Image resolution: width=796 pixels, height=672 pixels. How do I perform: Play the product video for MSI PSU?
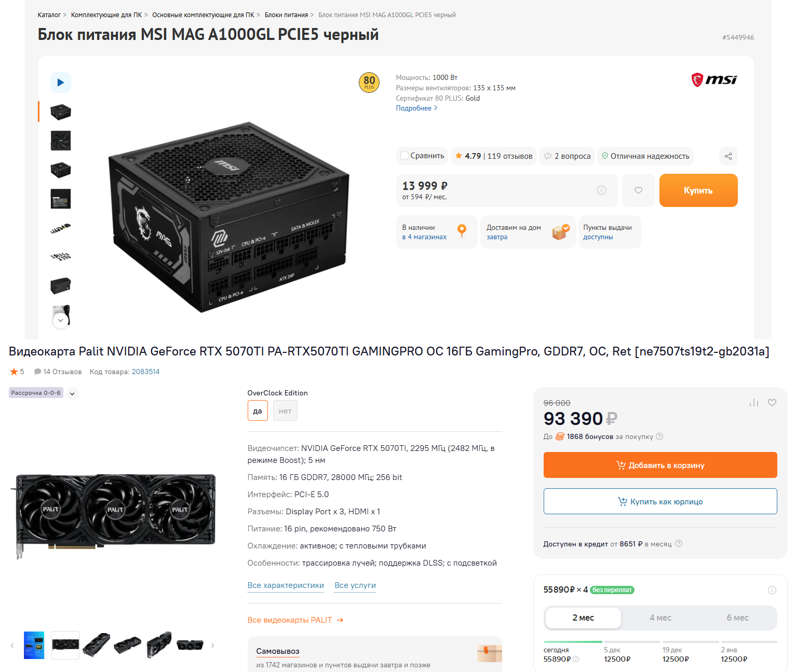[61, 83]
